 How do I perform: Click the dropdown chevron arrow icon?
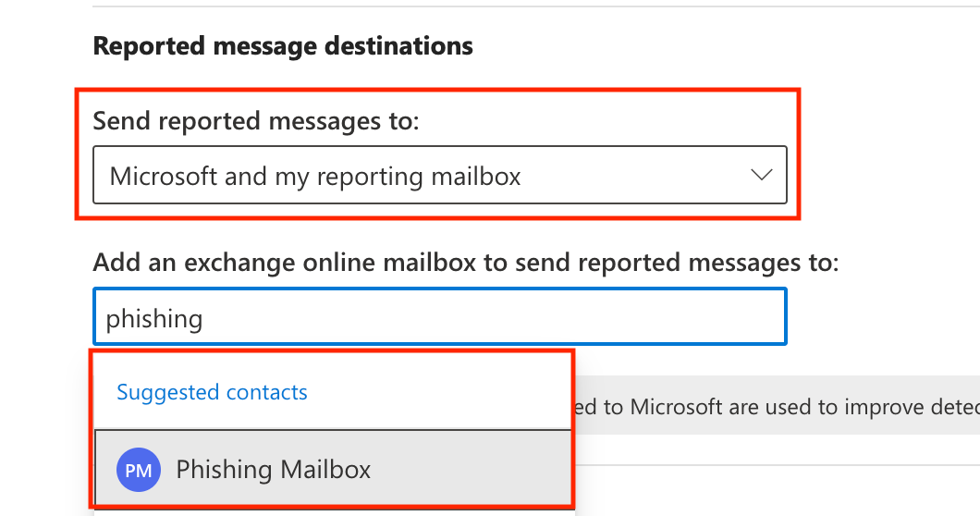pos(761,175)
